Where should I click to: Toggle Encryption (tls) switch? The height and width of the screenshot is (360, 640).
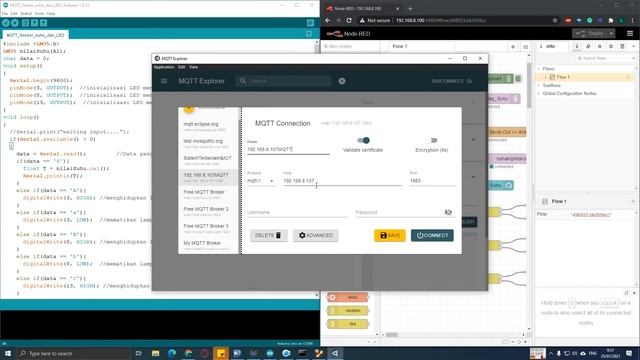(432, 140)
